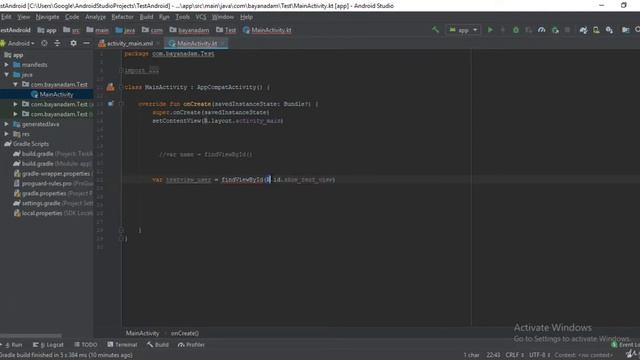
Task: Open the Logcat tool window
Action: coord(48,345)
